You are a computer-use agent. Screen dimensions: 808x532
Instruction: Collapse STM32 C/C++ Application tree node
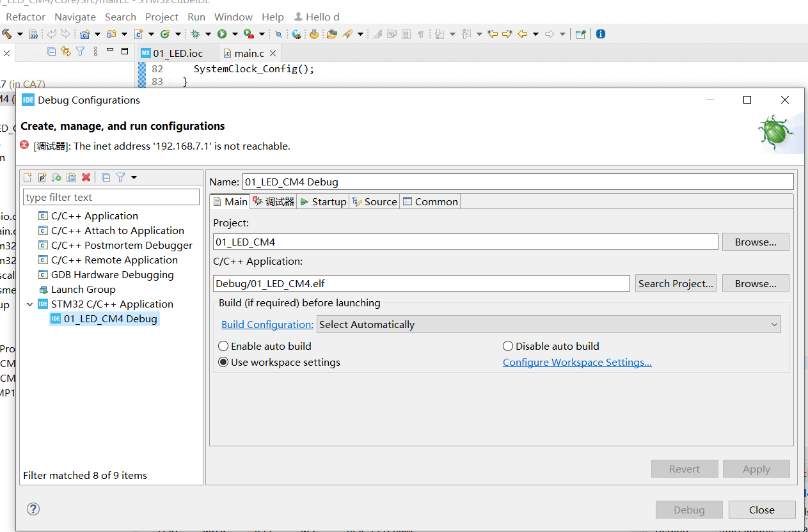(x=29, y=304)
